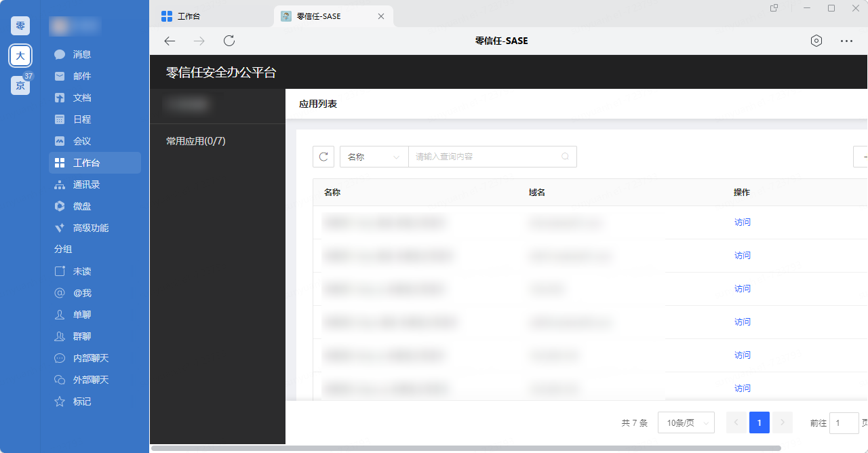
Task: Open 文档 documents in sidebar
Action: coord(60,98)
